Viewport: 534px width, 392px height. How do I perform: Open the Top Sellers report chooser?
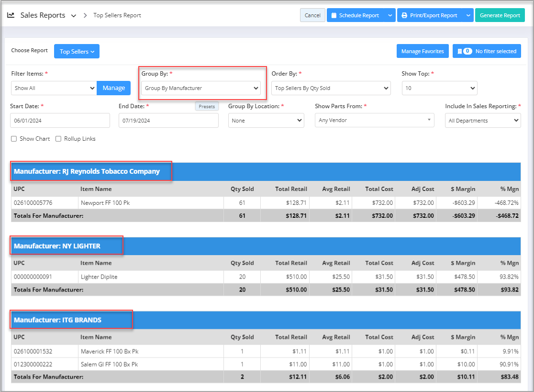(x=77, y=51)
